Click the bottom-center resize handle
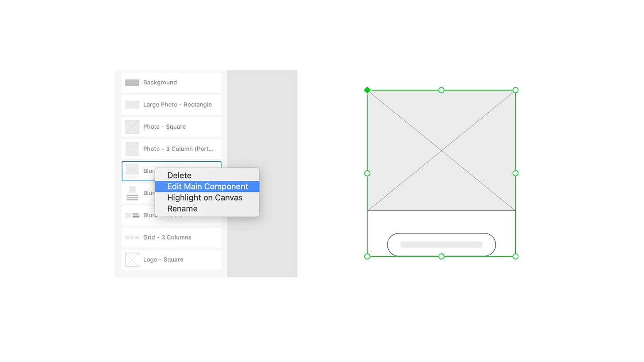The height and width of the screenshot is (362, 644). click(x=441, y=256)
